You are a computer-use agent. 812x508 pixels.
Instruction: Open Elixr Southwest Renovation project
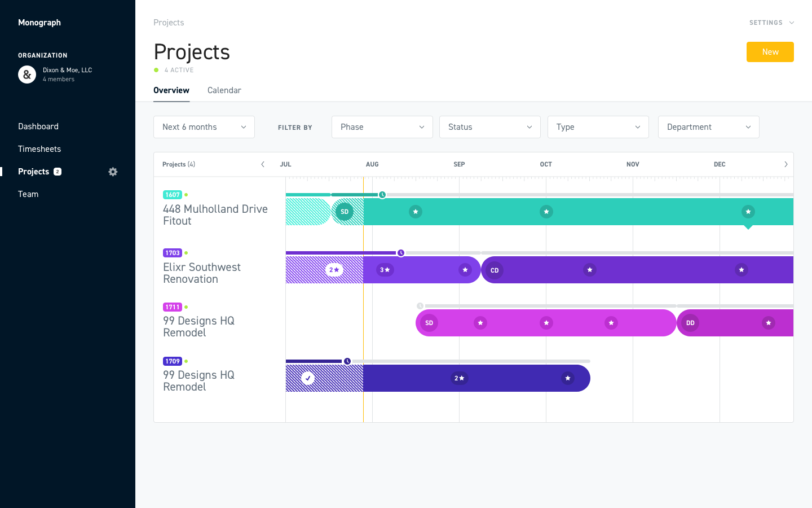tap(202, 273)
